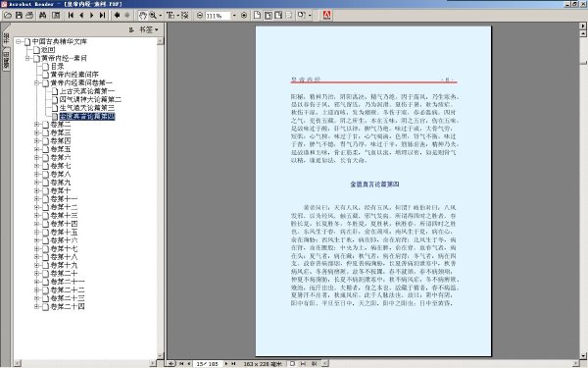Select the 卷第二十 bookmark

click(64, 274)
